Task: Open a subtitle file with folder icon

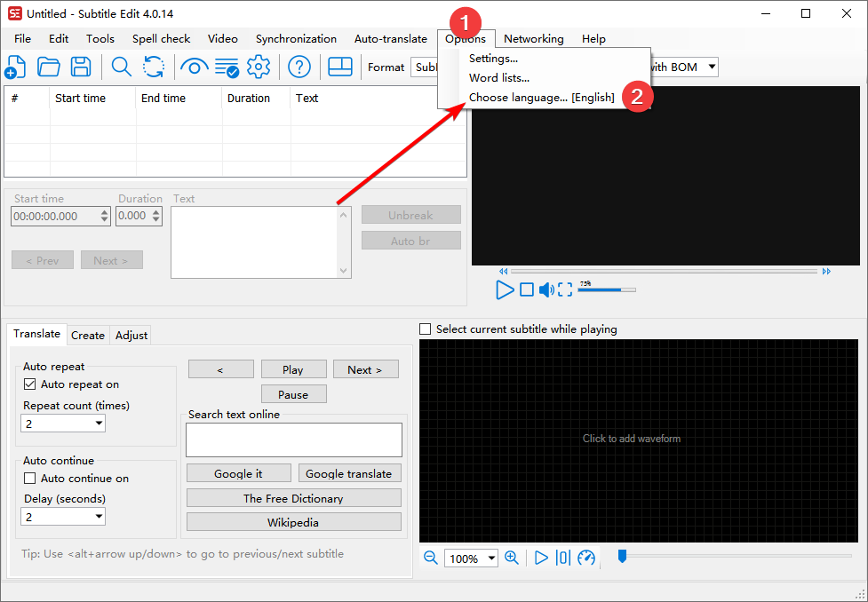Action: point(48,67)
